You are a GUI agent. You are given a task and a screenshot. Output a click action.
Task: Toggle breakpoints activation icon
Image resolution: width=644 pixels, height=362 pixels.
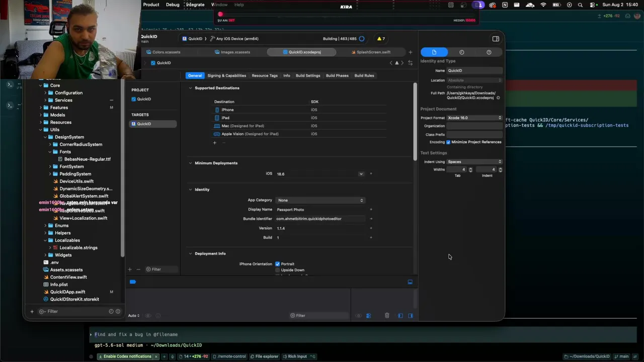click(x=133, y=282)
